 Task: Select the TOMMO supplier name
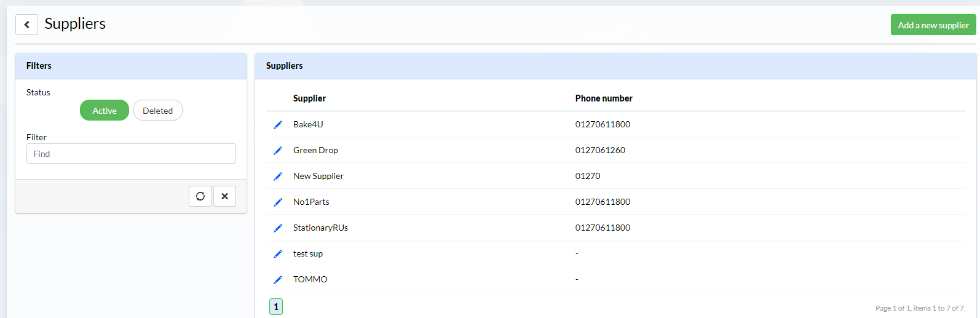coord(310,279)
